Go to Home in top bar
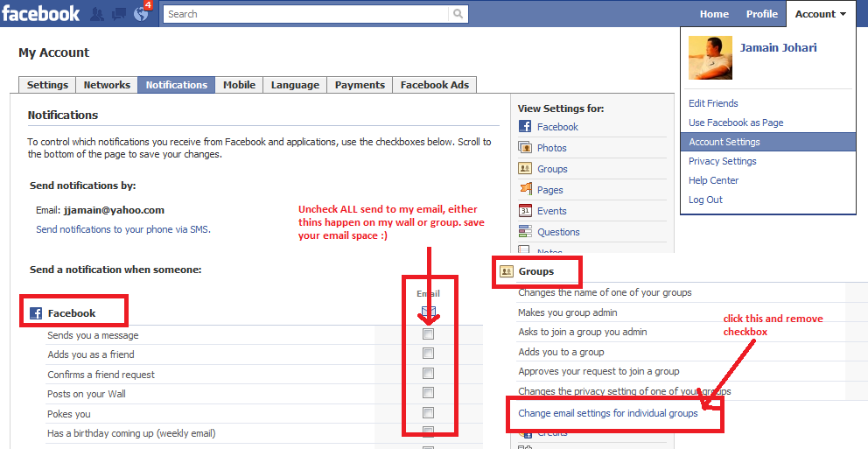This screenshot has width=868, height=449. [714, 14]
